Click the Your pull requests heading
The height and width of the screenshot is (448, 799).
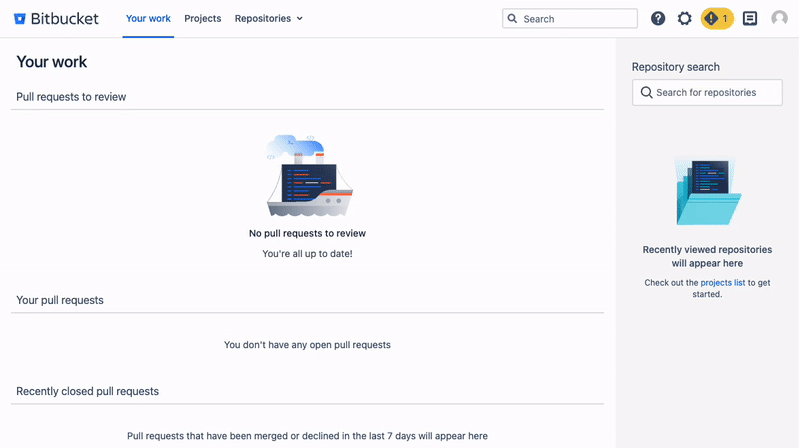coord(60,300)
